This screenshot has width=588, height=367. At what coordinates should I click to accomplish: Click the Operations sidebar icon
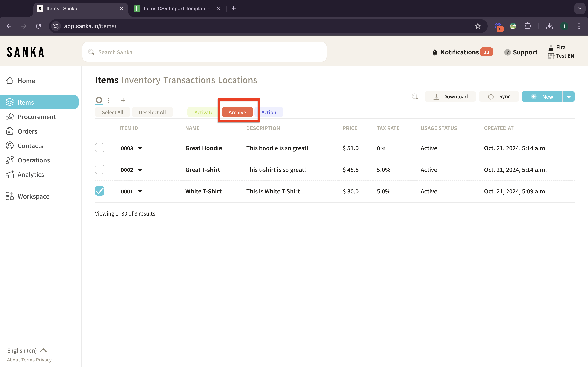(10, 160)
